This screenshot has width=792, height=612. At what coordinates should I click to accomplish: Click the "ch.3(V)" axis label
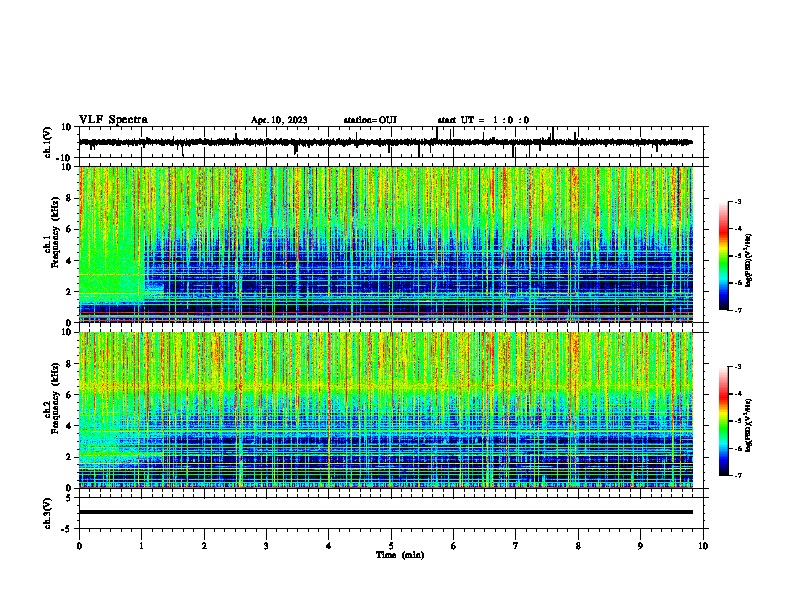(48, 513)
